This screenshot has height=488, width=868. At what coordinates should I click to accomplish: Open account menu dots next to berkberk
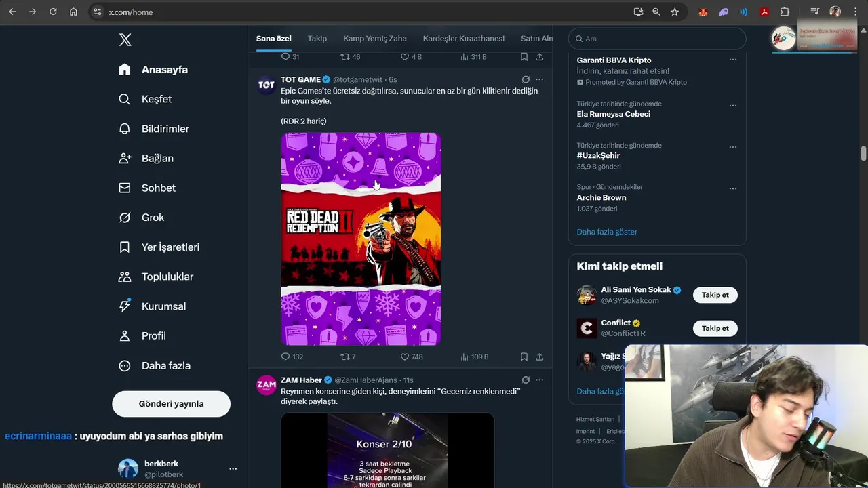233,469
